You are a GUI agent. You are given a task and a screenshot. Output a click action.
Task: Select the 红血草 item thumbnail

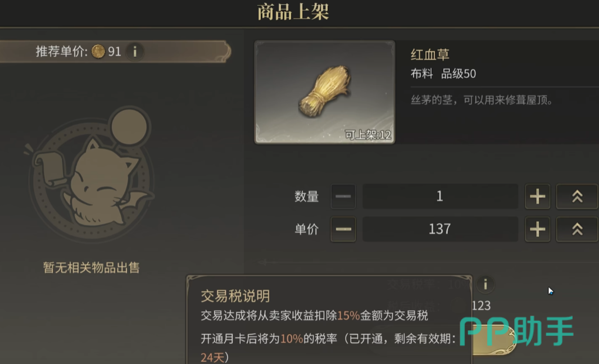tap(325, 92)
